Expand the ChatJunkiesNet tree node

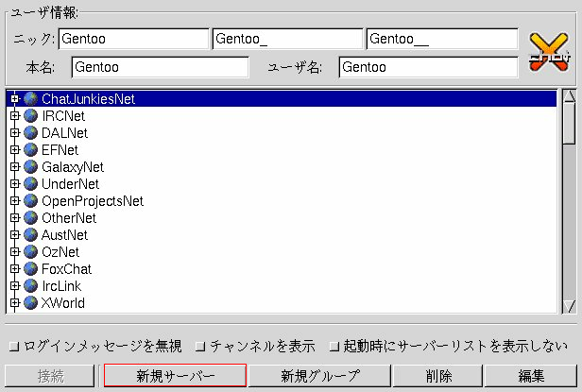[x=14, y=99]
